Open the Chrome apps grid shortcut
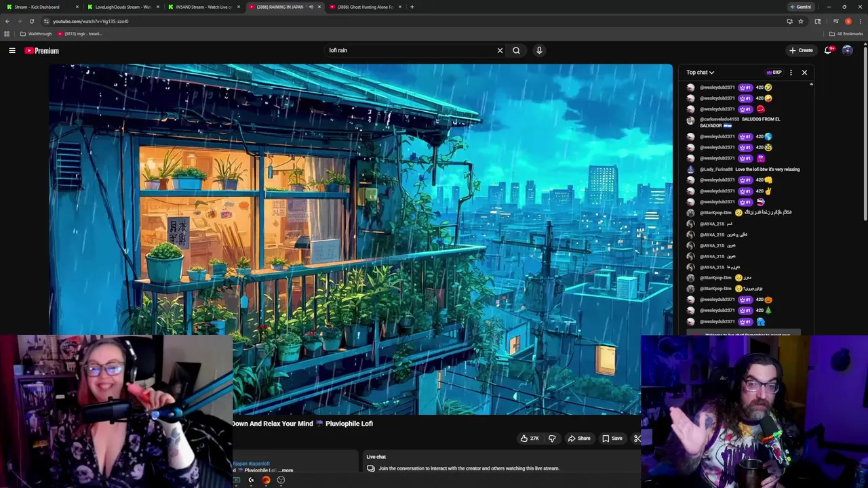The height and width of the screenshot is (488, 868). tap(7, 33)
